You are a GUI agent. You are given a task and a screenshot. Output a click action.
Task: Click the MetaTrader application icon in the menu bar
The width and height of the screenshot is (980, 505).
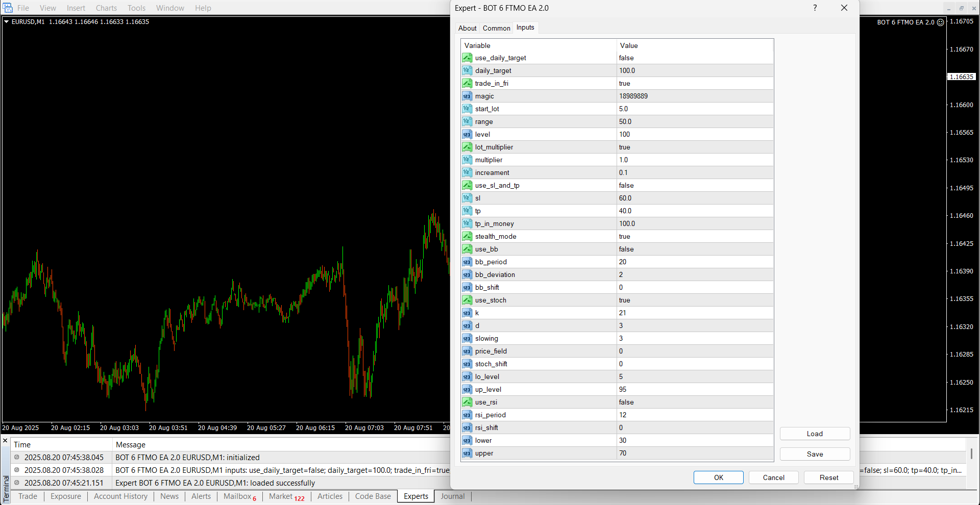8,8
